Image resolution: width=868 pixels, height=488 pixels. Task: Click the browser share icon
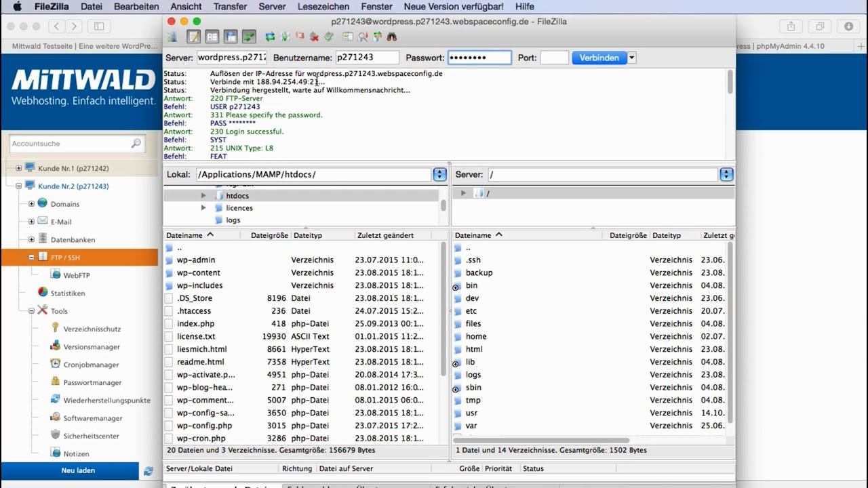tap(791, 26)
